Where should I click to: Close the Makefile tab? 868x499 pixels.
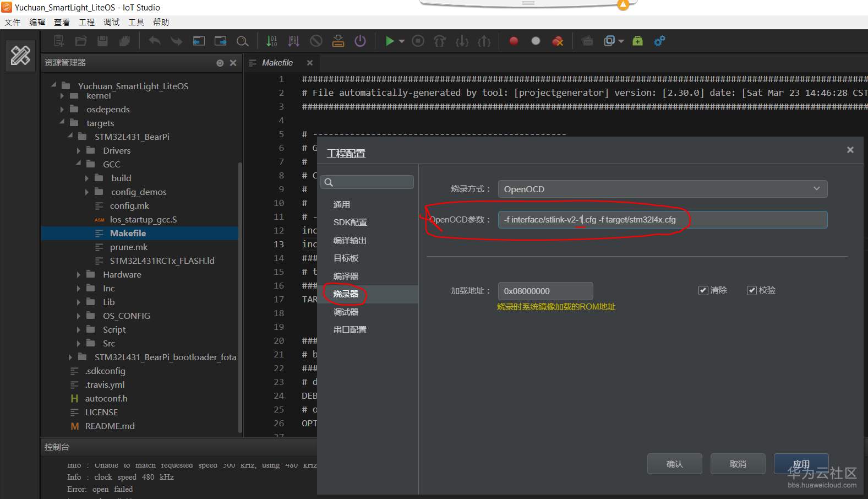pyautogui.click(x=309, y=63)
